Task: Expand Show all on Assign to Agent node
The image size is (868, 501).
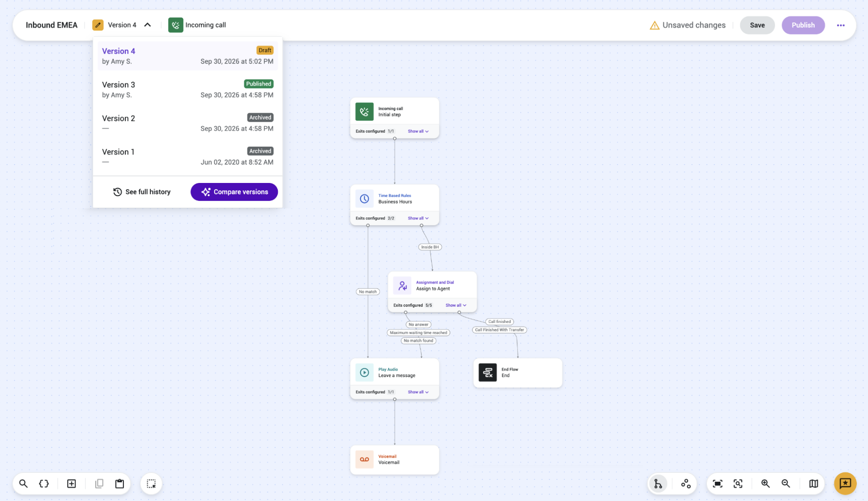Action: click(455, 305)
